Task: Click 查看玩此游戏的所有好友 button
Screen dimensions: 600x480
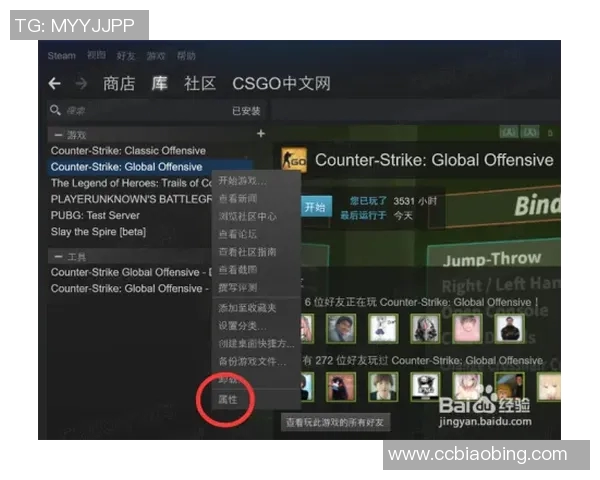Action: coord(335,422)
